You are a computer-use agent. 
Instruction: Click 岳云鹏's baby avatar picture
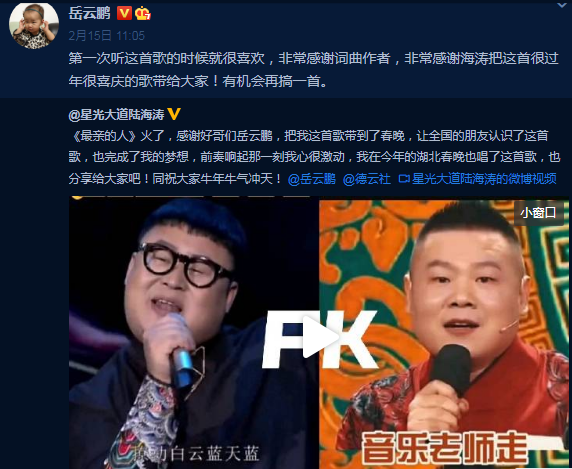pos(34,27)
